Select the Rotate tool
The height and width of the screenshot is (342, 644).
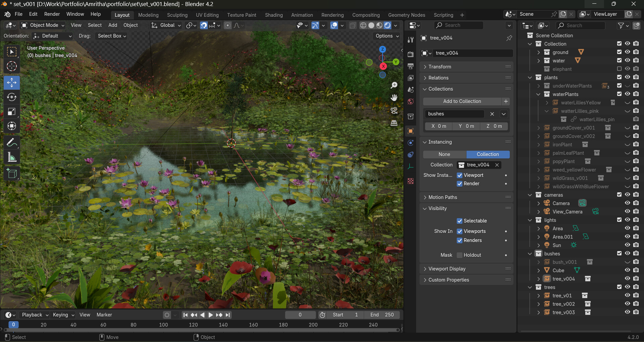pos(11,97)
